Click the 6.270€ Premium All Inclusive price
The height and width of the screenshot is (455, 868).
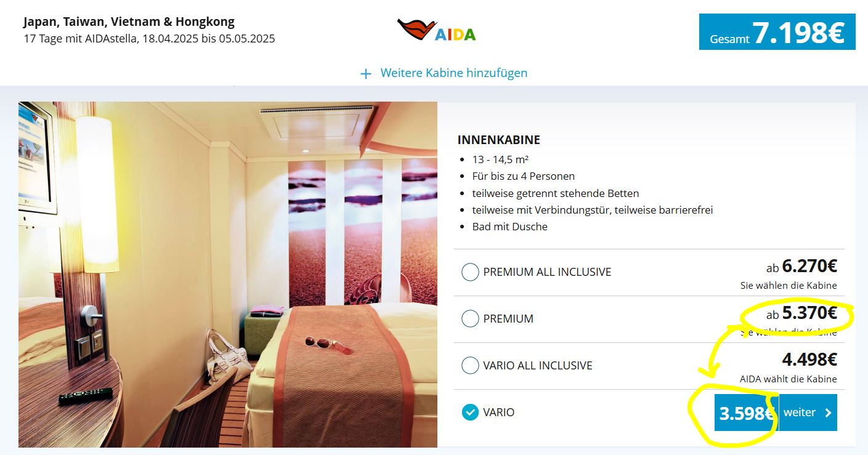809,266
